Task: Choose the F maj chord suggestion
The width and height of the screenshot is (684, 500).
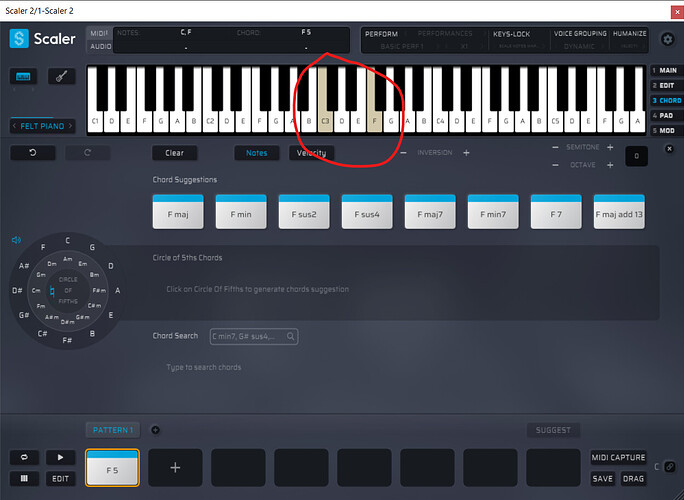Action: pyautogui.click(x=178, y=212)
